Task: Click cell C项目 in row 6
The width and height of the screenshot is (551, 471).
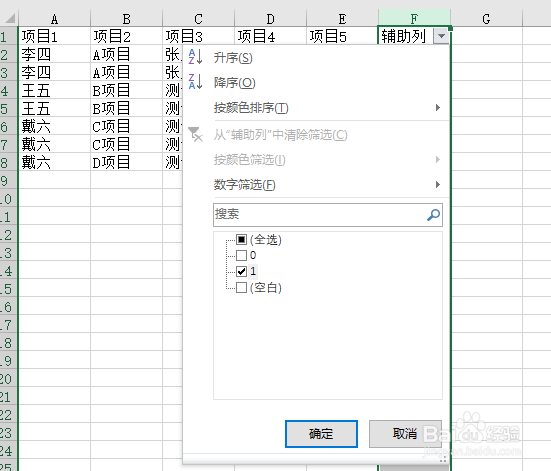Action: [x=127, y=126]
